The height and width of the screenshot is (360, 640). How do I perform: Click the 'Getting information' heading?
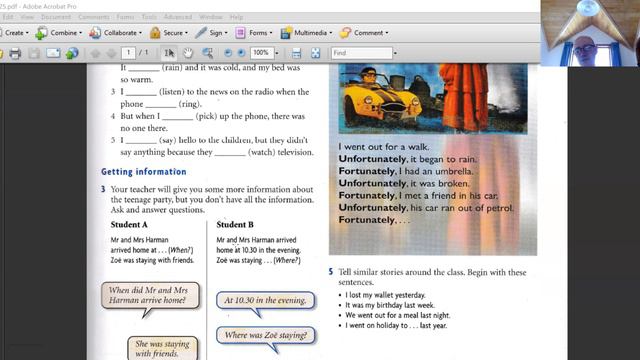point(144,172)
